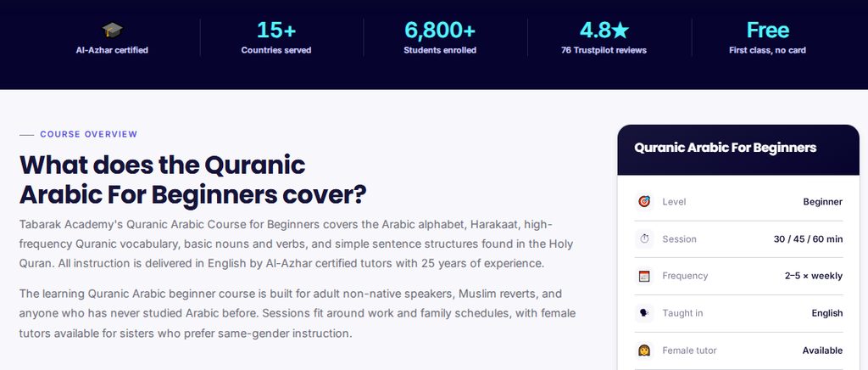Screen dimensions: 868x370
Task: Click the stopwatch icon beside Session
Action: (644, 239)
